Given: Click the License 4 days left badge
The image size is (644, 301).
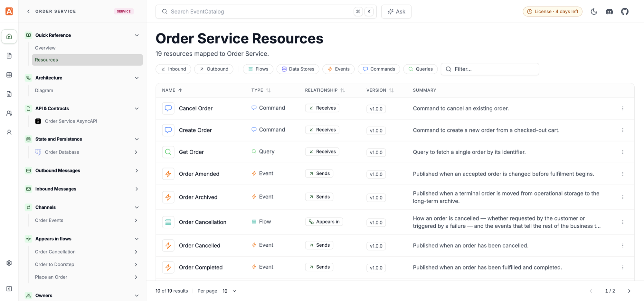Looking at the screenshot, I should [553, 12].
